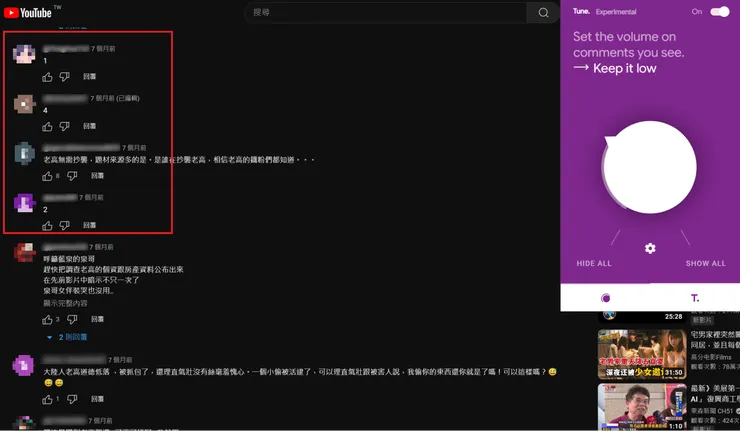740x431 pixels.
Task: Dislike the 大陸人老高 comment
Action: [x=72, y=399]
